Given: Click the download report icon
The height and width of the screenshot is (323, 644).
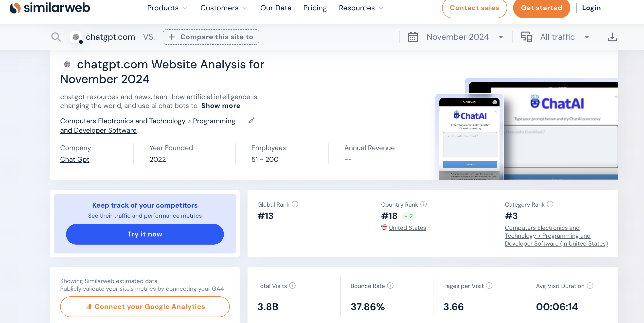Looking at the screenshot, I should pos(612,37).
